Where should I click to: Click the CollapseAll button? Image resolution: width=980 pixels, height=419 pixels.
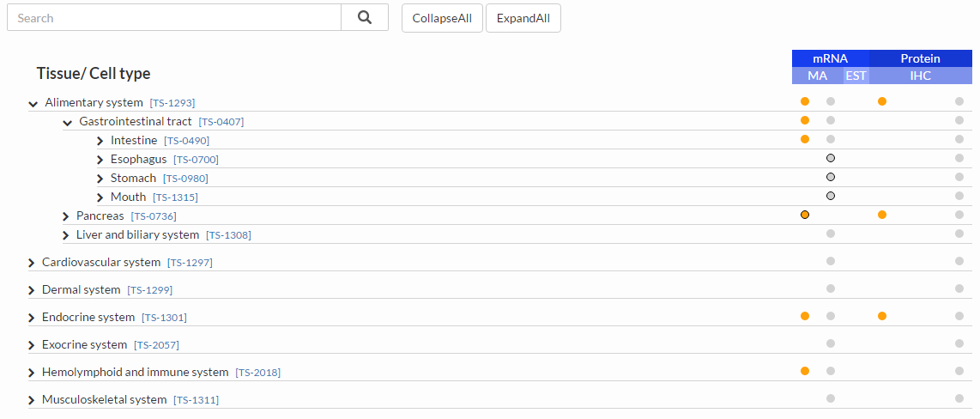443,18
